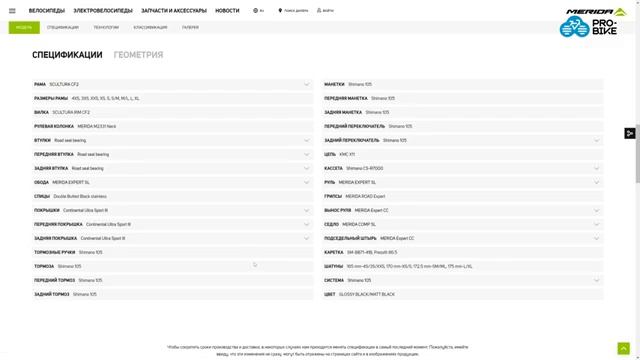
Task: Expand the Покрышки row chevron
Action: pos(307,210)
